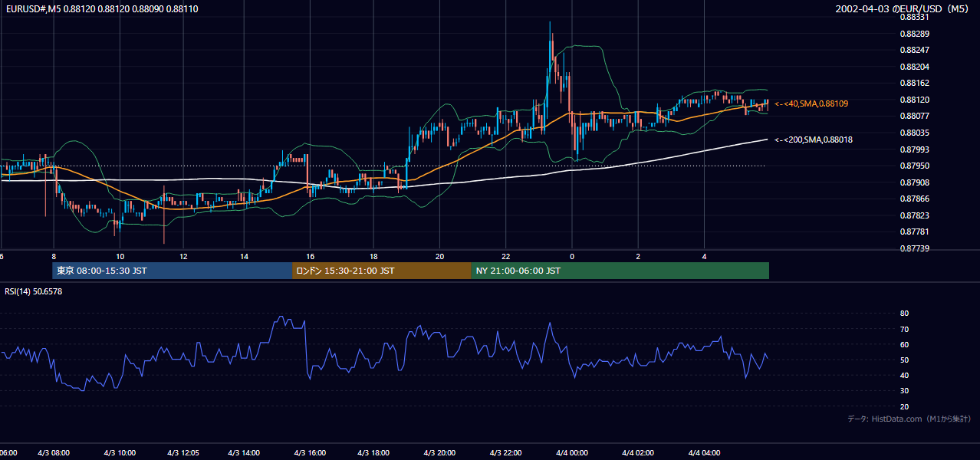
Task: Click the 東京 08:00-15:30 JST session bar
Action: [x=173, y=271]
